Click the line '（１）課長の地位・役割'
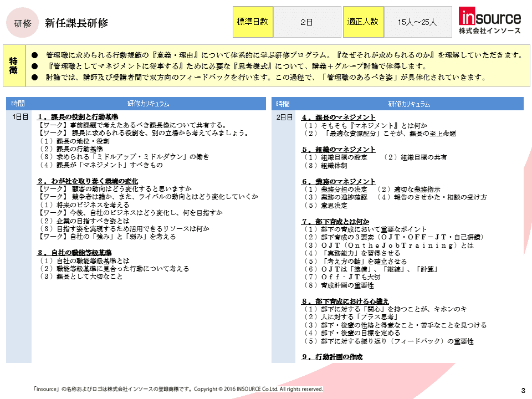Viewport: 532px width, 399px height. click(74, 141)
